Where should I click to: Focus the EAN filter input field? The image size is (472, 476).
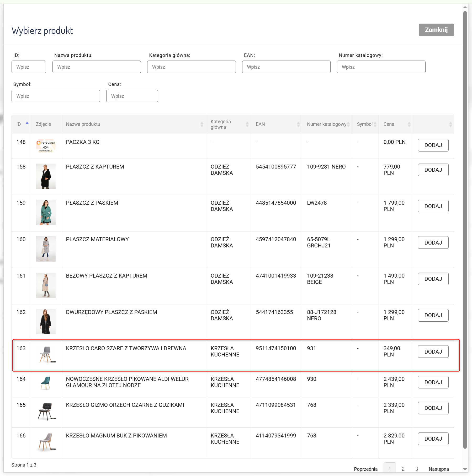coord(286,67)
